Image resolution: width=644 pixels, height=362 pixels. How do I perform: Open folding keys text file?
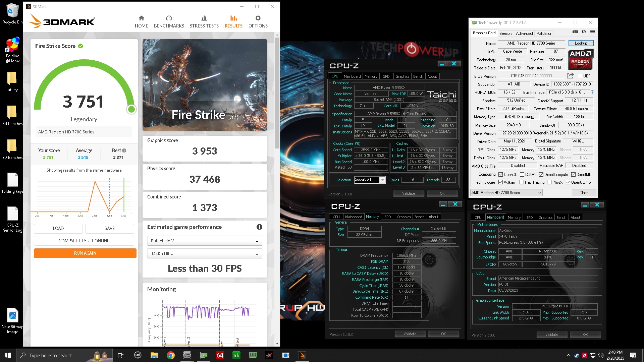click(12, 183)
